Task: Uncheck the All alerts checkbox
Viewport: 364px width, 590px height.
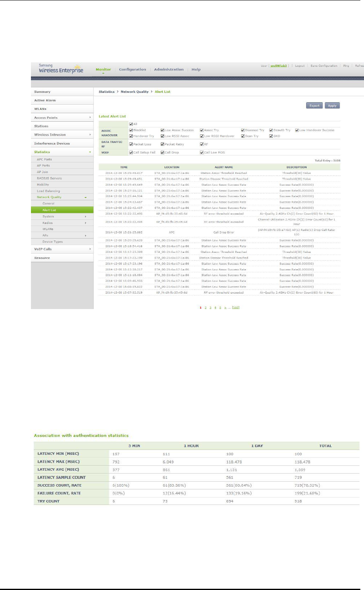Action: click(x=131, y=125)
